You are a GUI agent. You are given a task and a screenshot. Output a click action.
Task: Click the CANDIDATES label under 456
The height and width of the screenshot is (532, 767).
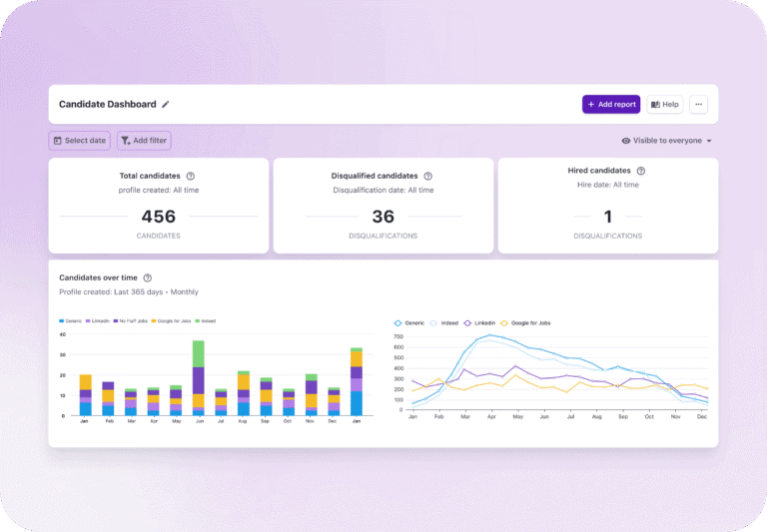click(x=159, y=236)
